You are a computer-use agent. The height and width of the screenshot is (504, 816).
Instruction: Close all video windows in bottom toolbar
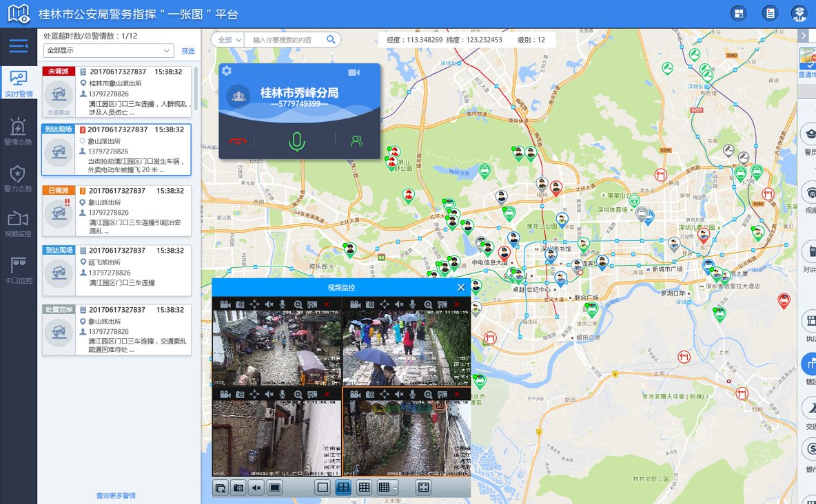pos(221,488)
